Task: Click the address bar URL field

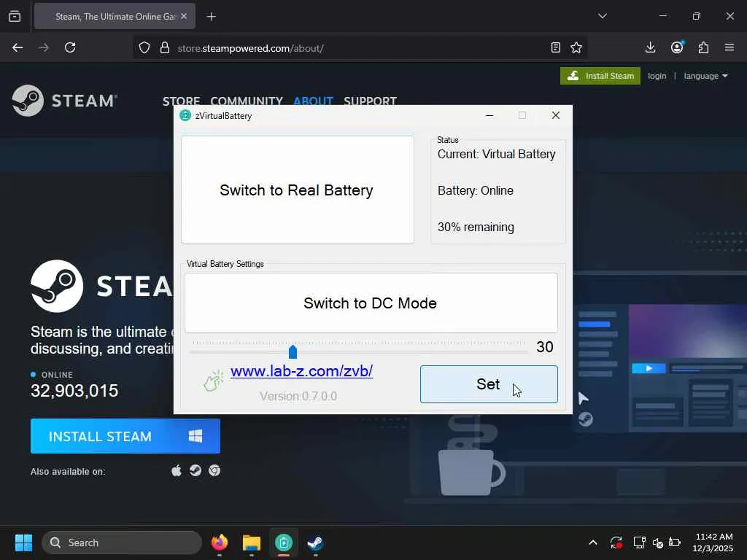Action: click(x=360, y=47)
